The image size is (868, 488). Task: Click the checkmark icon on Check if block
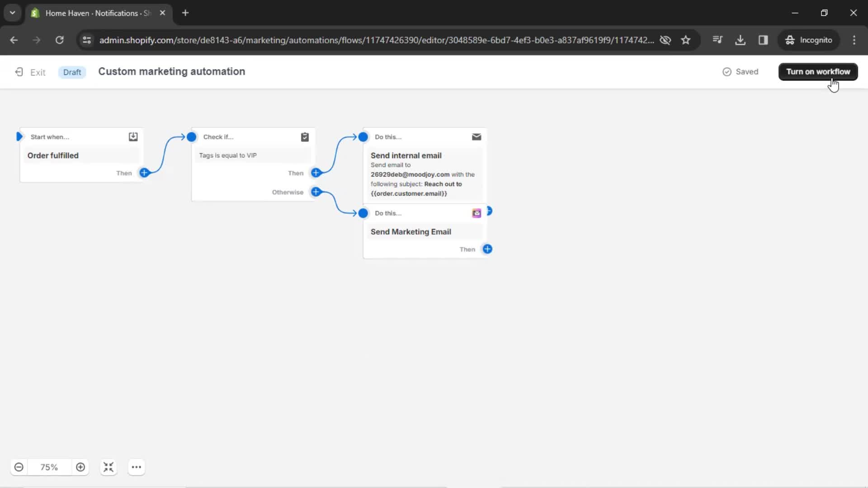click(305, 137)
